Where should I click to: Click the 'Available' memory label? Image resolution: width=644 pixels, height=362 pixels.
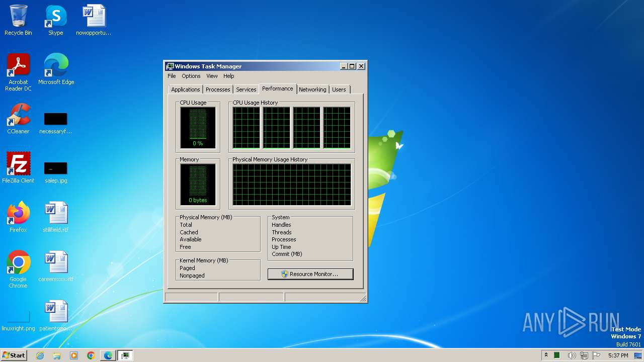[x=191, y=239]
